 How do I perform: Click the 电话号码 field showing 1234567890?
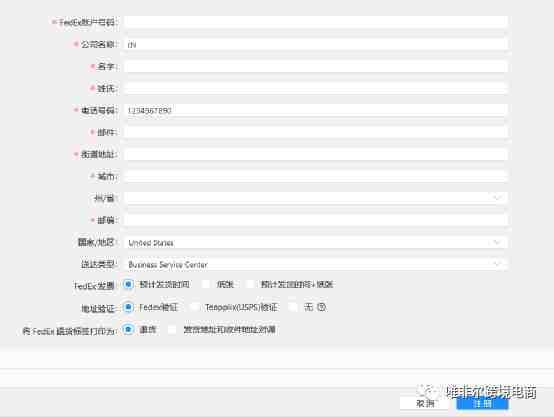[316, 110]
